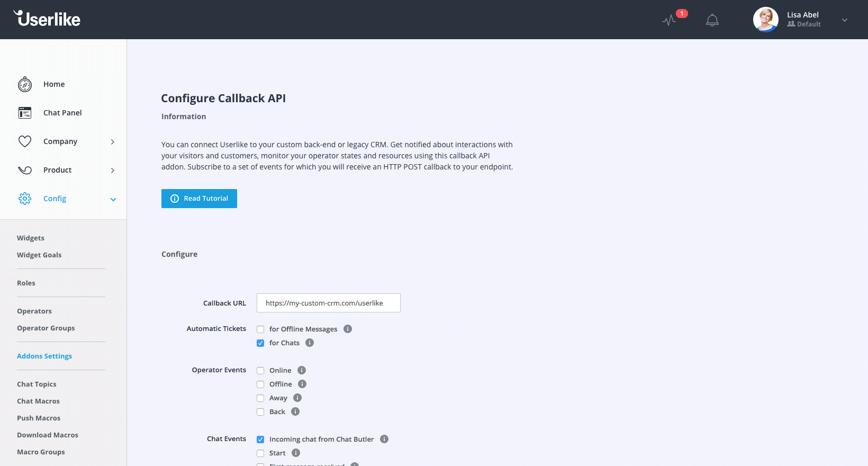868x466 pixels.
Task: Open Roles settings link
Action: pyautogui.click(x=26, y=283)
